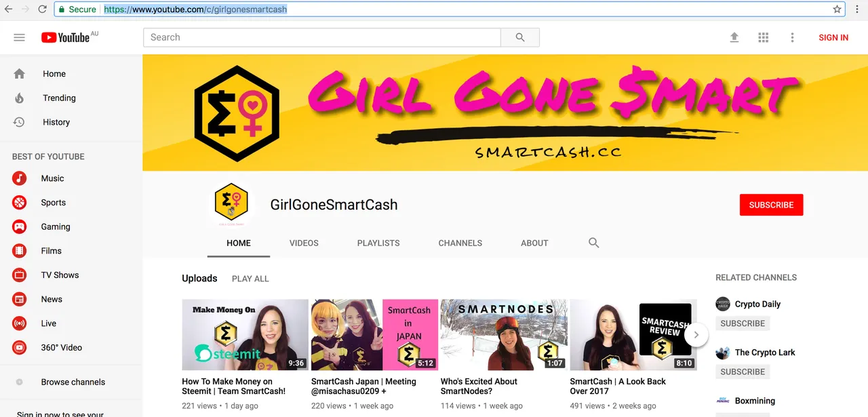Select the HOME channel tab
This screenshot has width=868, height=417.
pyautogui.click(x=239, y=243)
